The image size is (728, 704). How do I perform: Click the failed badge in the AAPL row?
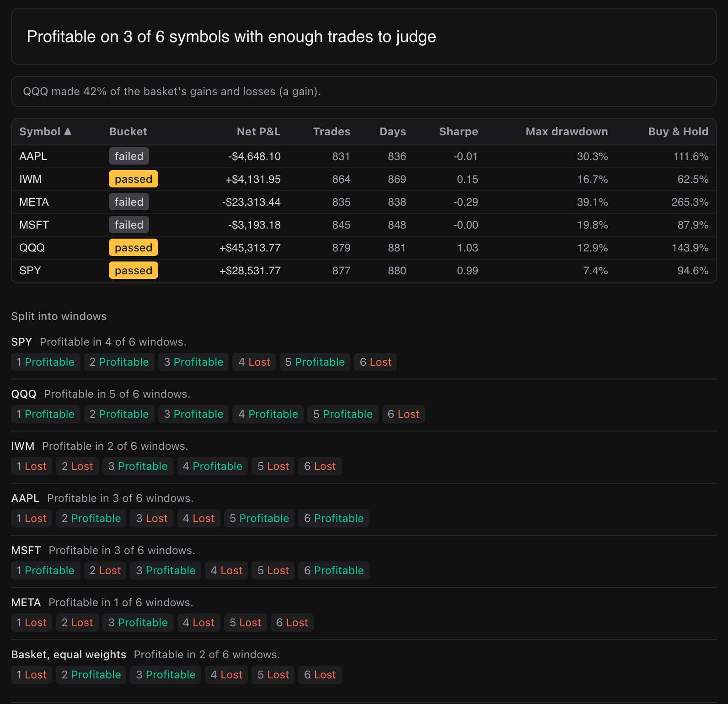tap(129, 156)
